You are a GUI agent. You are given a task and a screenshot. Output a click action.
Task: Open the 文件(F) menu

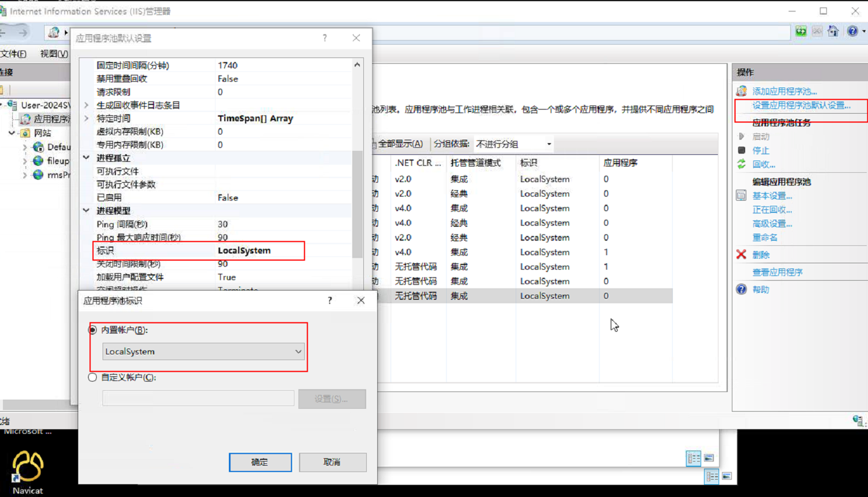tap(13, 54)
